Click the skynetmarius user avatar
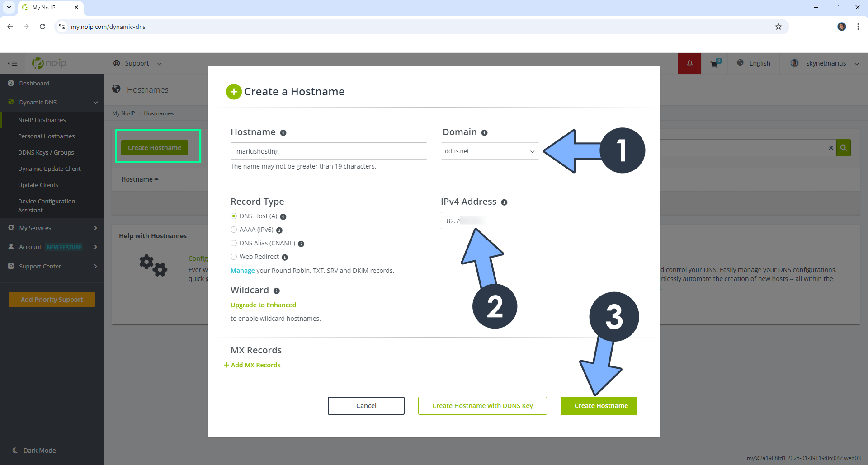 794,63
